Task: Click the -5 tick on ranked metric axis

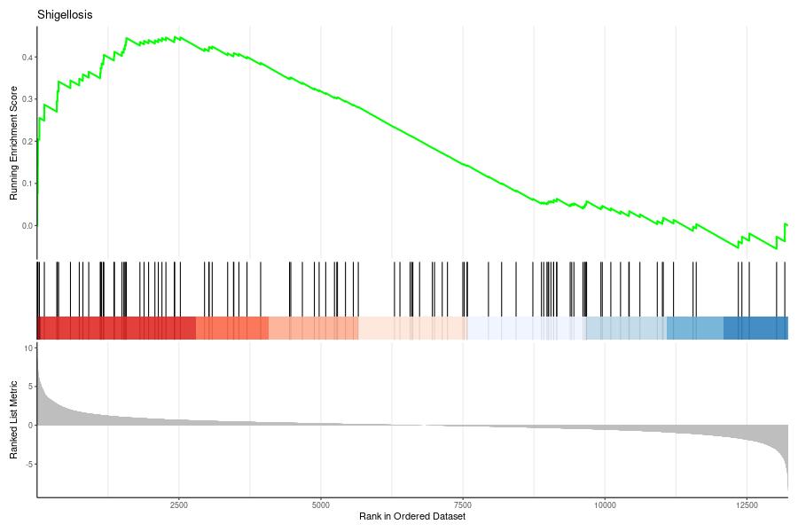Action: point(29,465)
